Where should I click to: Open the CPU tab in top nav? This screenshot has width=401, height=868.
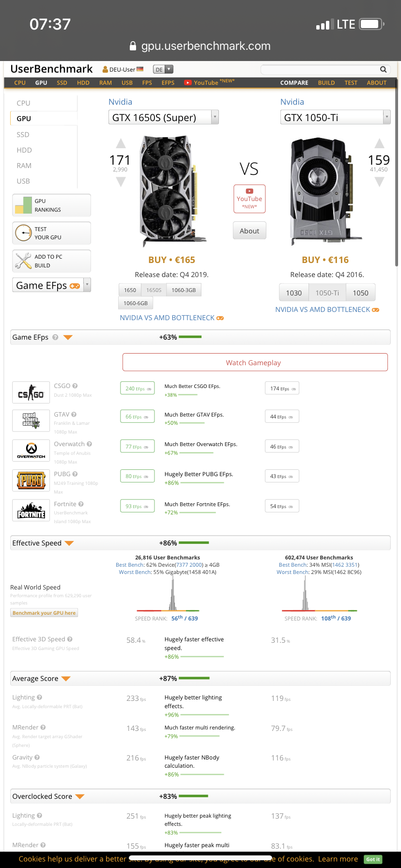[20, 83]
